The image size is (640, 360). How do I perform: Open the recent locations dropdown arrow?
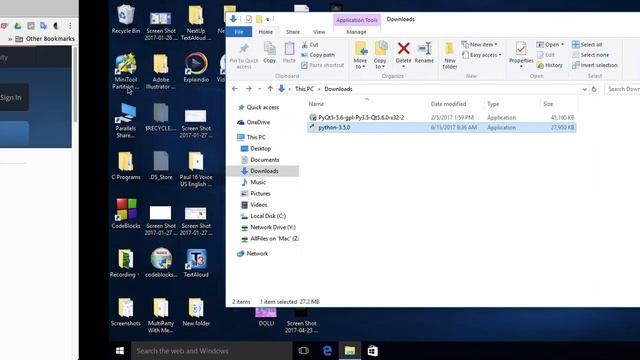coord(259,89)
